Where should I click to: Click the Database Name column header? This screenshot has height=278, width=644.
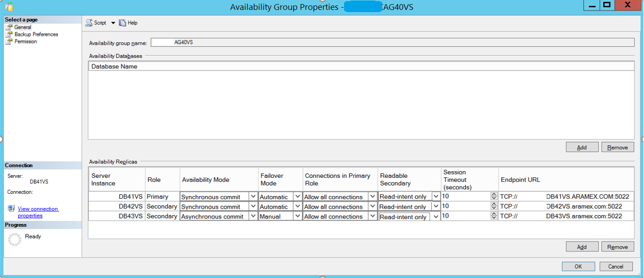click(114, 67)
